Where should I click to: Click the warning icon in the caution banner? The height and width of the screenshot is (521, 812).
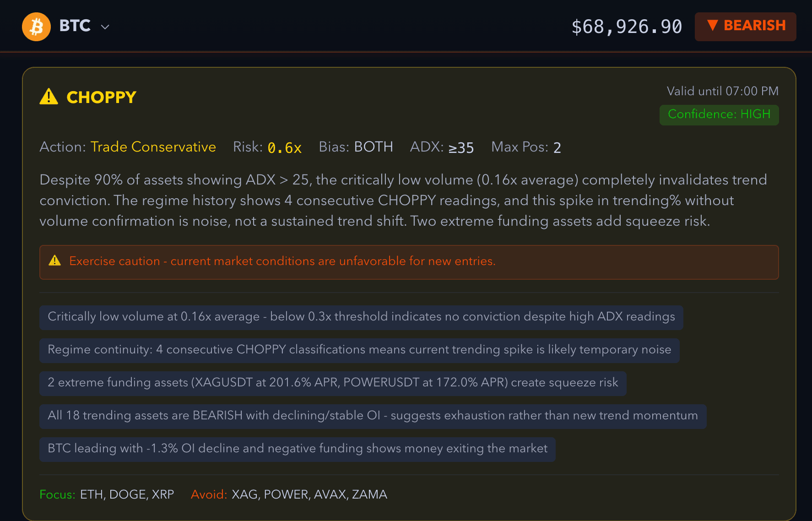click(55, 261)
